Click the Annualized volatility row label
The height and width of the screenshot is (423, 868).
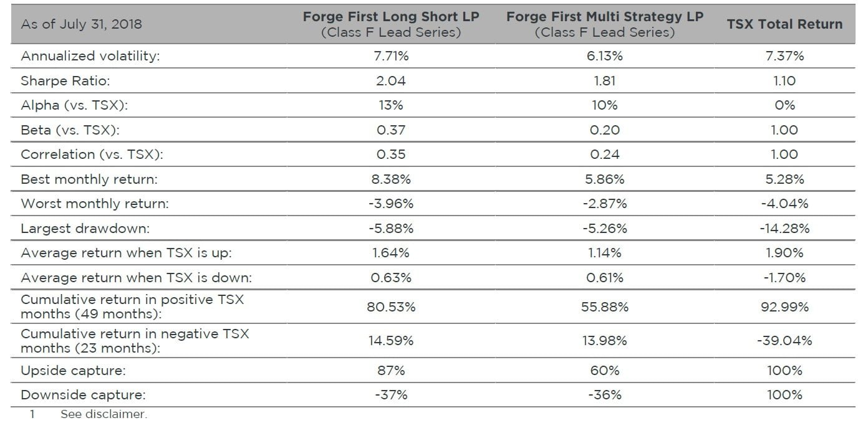point(90,56)
